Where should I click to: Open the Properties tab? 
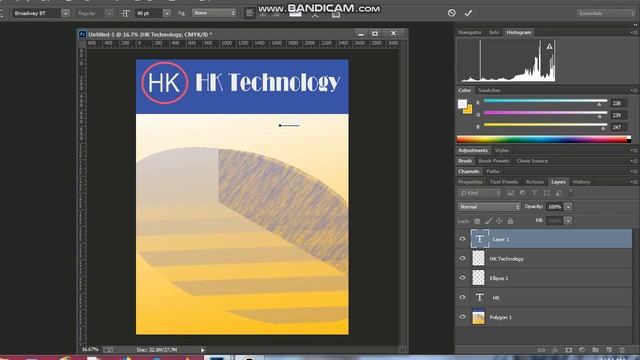click(x=470, y=182)
